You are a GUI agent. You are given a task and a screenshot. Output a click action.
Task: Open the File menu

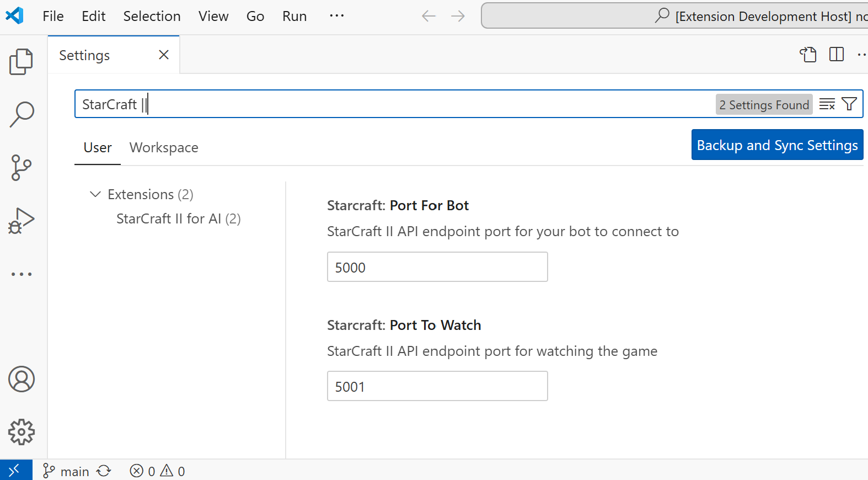coord(53,16)
